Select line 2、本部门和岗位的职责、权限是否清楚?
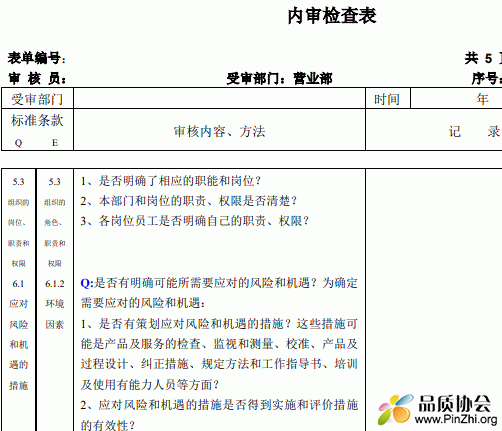 (189, 201)
